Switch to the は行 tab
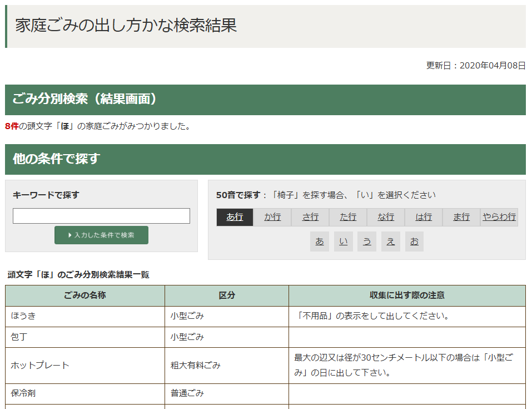The width and height of the screenshot is (532, 409). coord(424,217)
